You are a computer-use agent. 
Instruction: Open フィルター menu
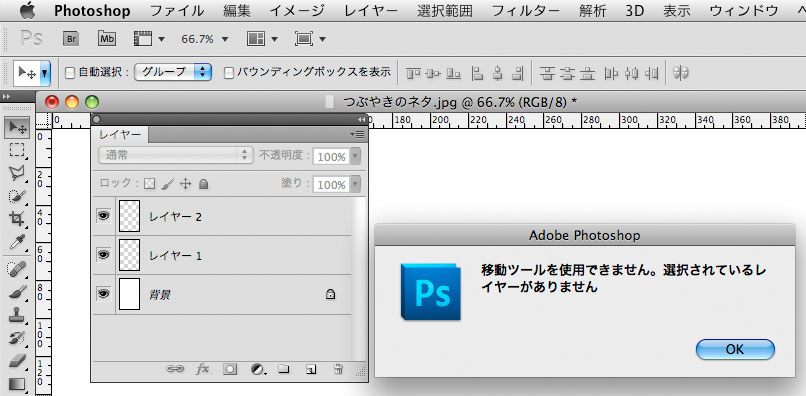click(x=526, y=10)
